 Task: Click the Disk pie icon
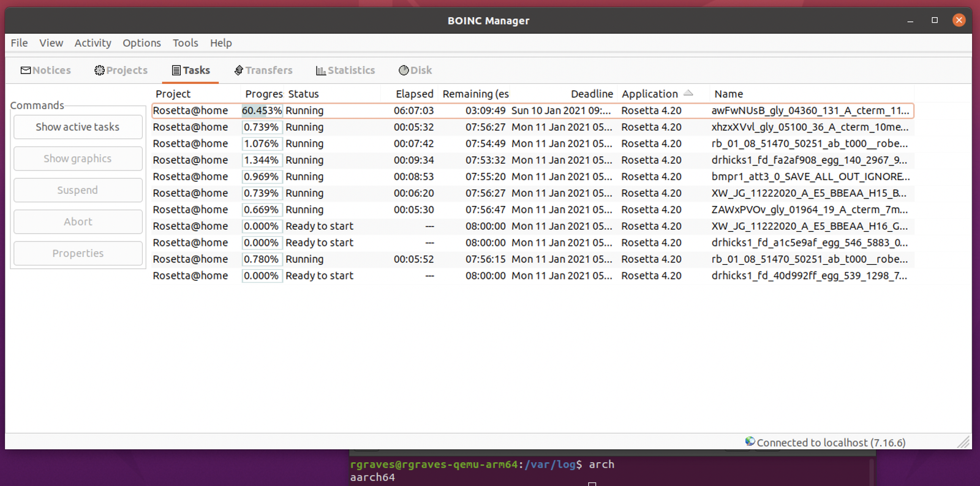[404, 70]
